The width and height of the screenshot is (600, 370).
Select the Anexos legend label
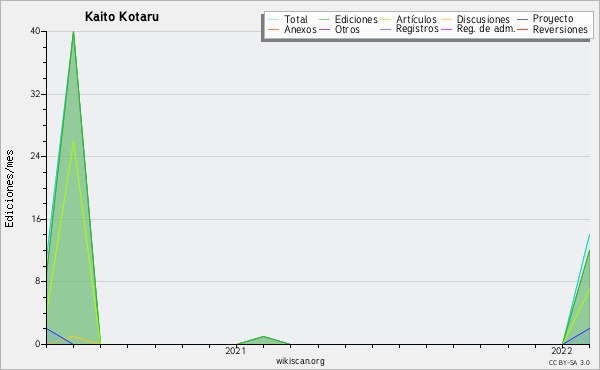[300, 29]
